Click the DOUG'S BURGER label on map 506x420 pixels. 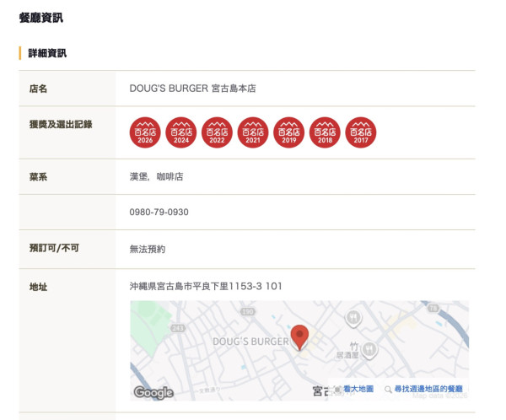click(x=250, y=342)
